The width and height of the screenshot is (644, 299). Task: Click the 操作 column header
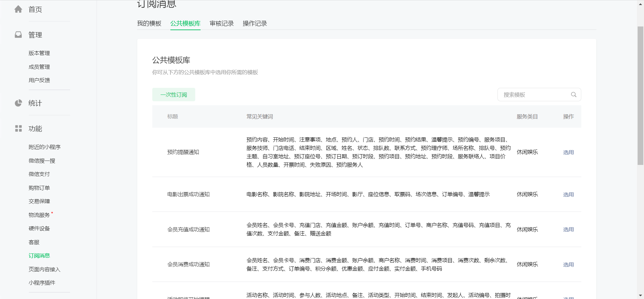tap(568, 116)
